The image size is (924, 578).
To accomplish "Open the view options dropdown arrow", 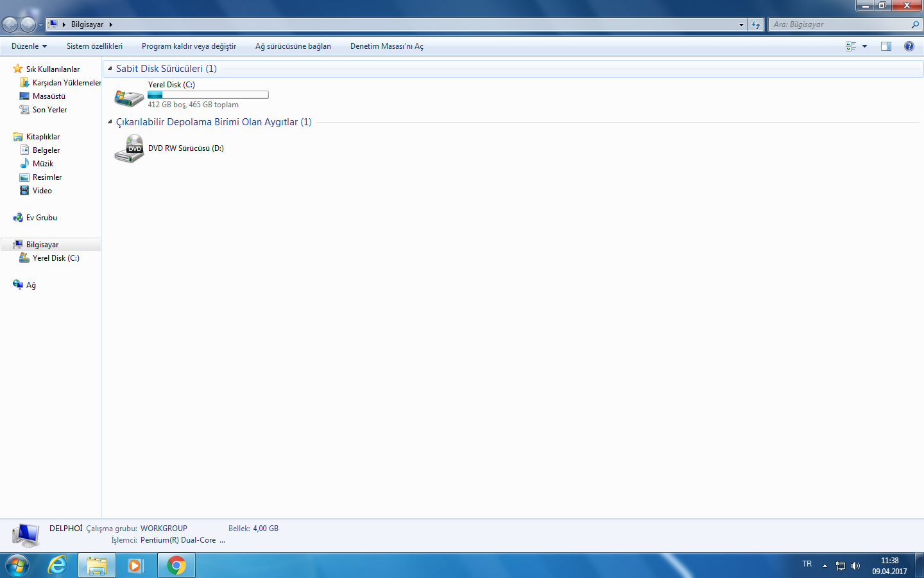I will (x=864, y=46).
